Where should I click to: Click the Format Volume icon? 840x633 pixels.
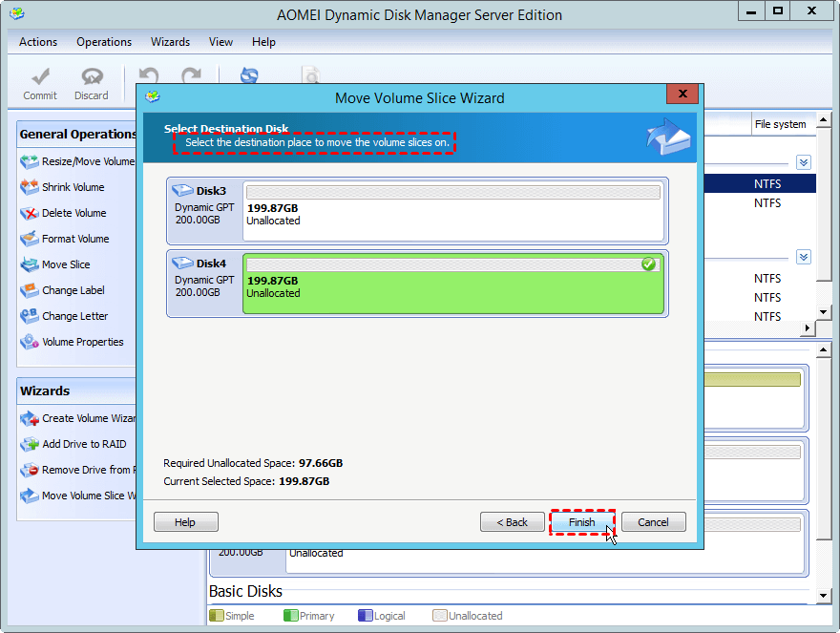[x=30, y=239]
